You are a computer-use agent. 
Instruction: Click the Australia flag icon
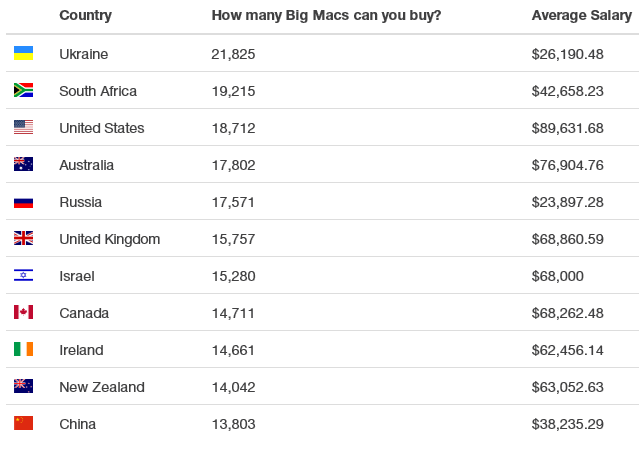click(23, 165)
